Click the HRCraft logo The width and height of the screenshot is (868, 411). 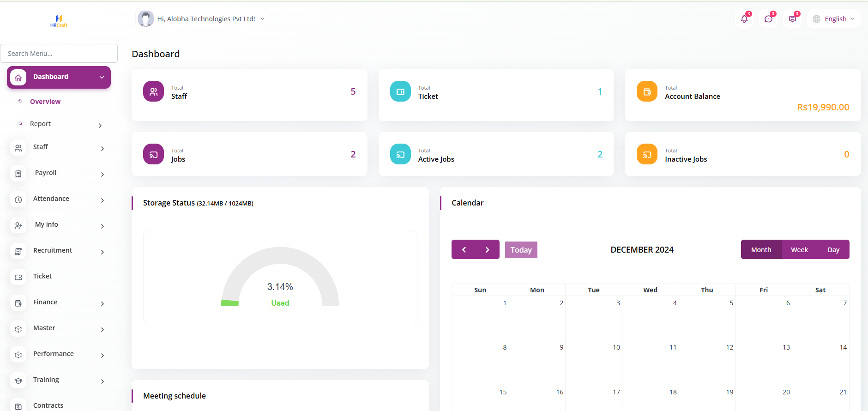(x=59, y=21)
